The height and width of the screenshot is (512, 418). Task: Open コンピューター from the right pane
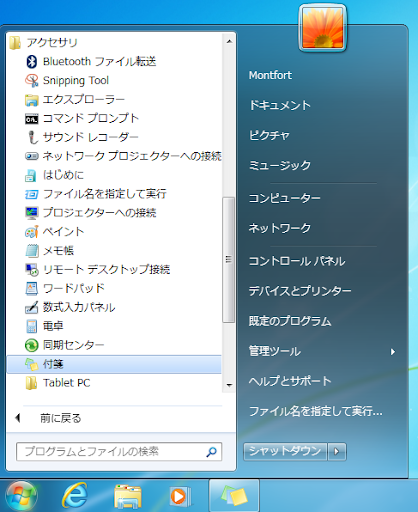tap(285, 198)
